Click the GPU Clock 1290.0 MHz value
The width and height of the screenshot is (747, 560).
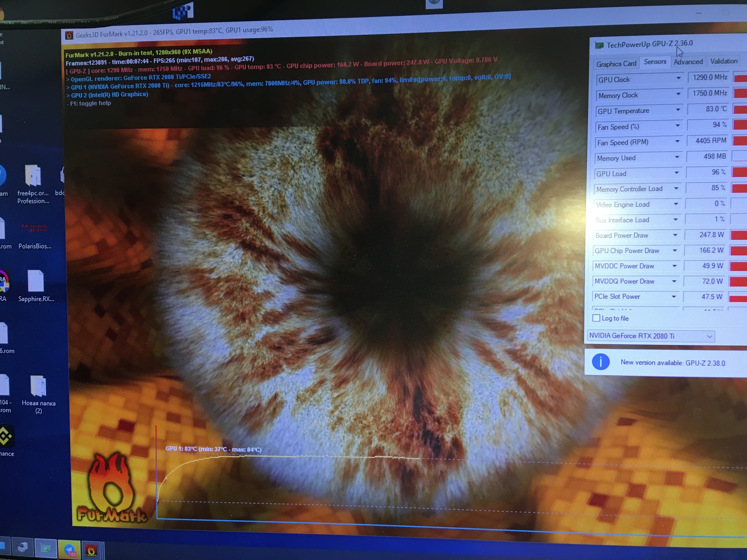pos(709,77)
